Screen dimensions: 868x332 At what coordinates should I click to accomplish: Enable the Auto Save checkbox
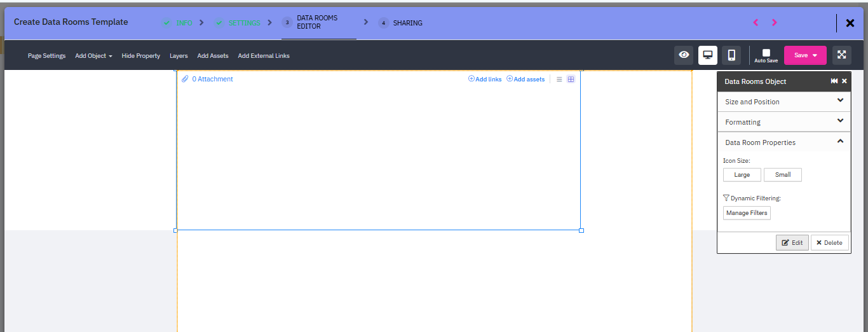[x=766, y=53]
